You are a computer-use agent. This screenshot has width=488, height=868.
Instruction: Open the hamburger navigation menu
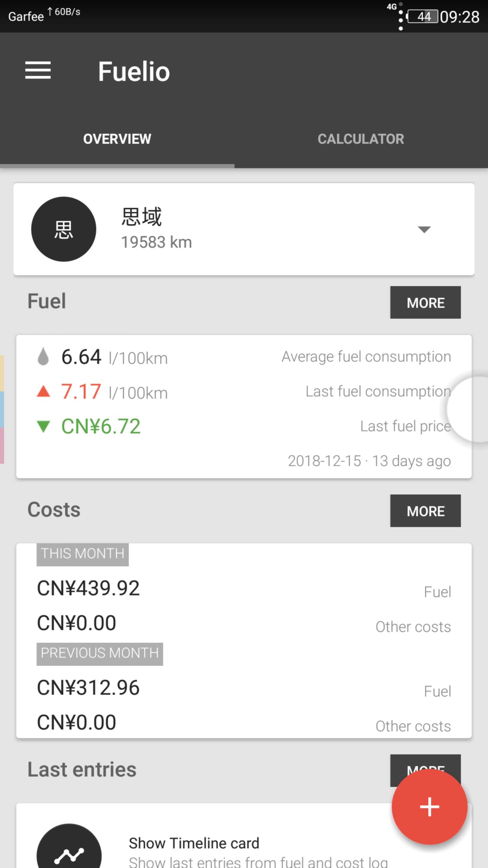click(x=38, y=71)
